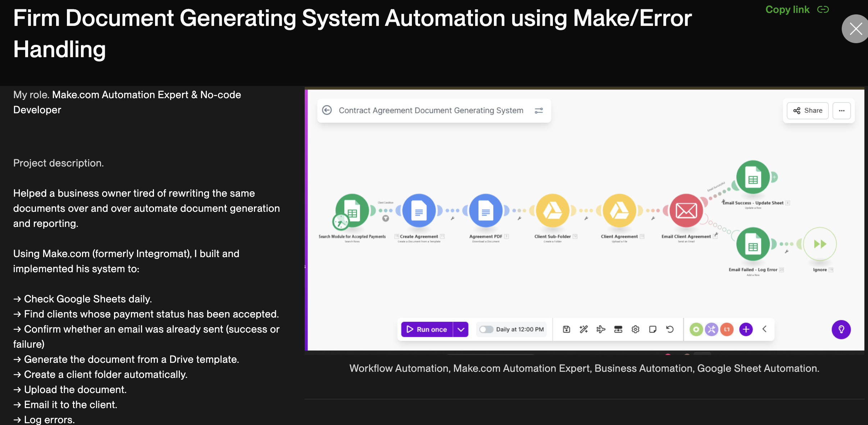868x425 pixels.
Task: Add a module after Email Success Update Sheet
Action: [x=774, y=177]
